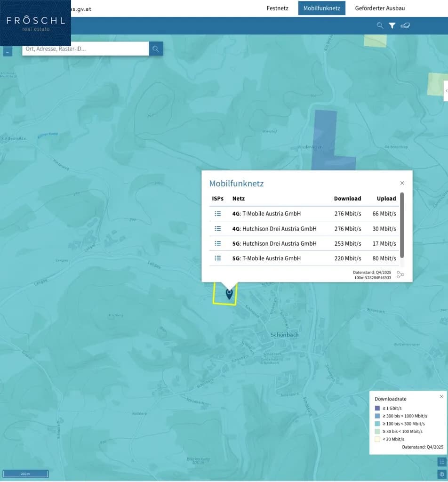Click the 'Download' column header
The image size is (448, 482).
coord(347,199)
